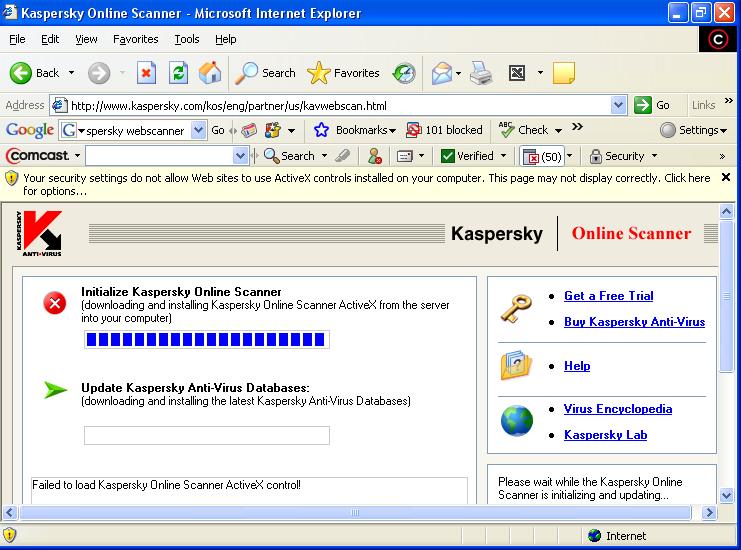Expand Comcast toolbar overflow chevron

click(x=722, y=156)
